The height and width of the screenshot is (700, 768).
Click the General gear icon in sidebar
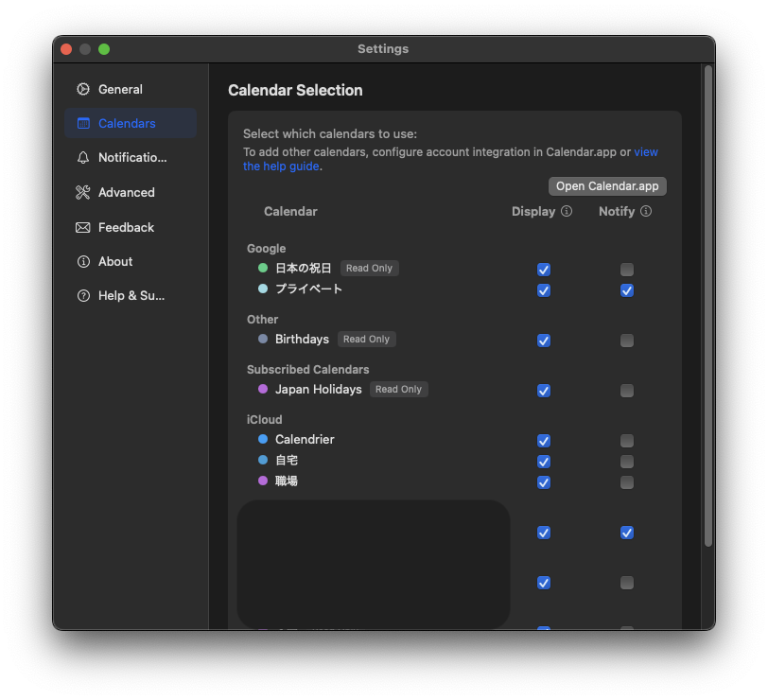(84, 88)
